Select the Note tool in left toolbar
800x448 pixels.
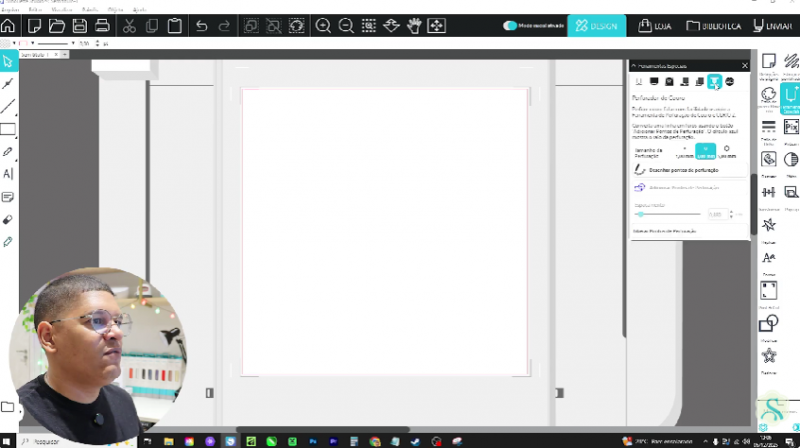pos(8,197)
